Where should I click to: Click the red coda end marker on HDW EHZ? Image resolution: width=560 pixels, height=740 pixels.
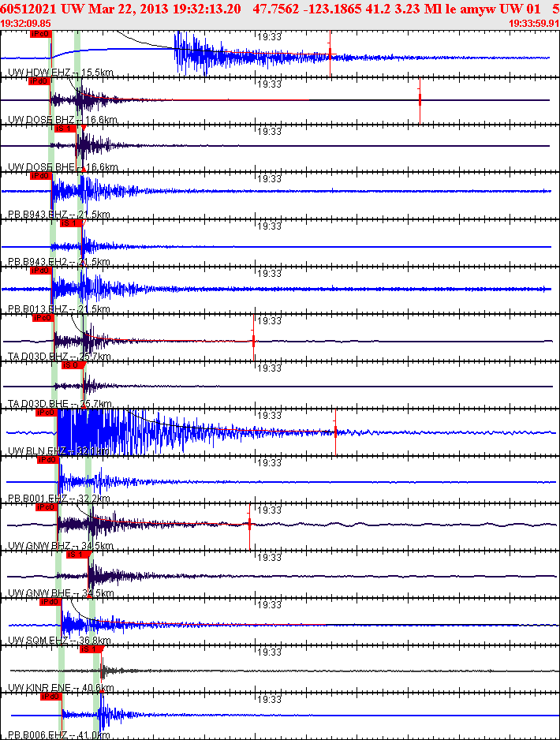click(x=330, y=54)
